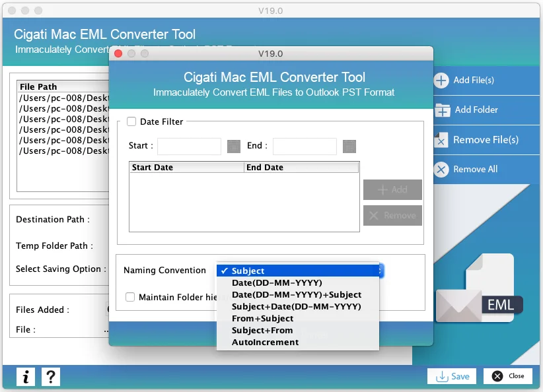543x392 pixels.
Task: Click the Remove All cross icon
Action: pos(441,170)
